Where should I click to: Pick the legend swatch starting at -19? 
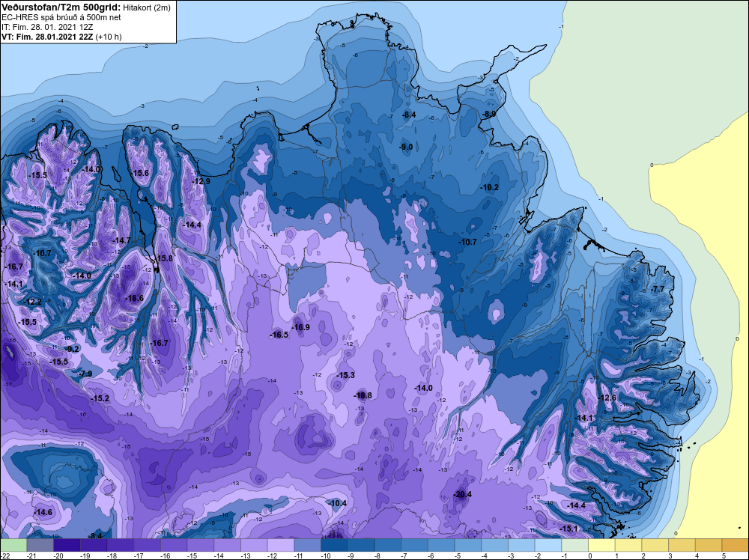pyautogui.click(x=94, y=545)
